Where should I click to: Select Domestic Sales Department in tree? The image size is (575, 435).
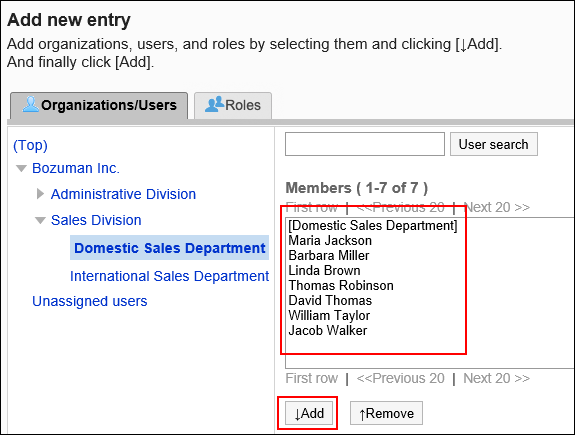(x=169, y=248)
